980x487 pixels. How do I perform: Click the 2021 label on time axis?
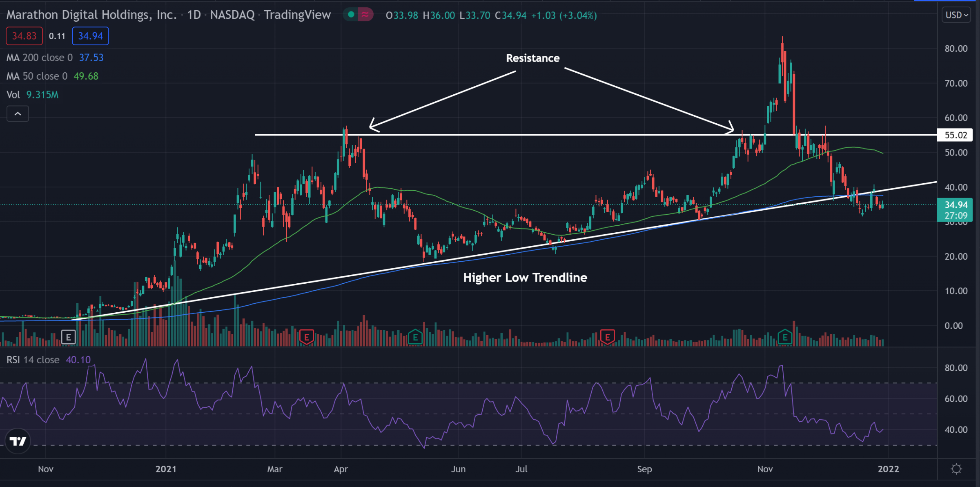[166, 469]
